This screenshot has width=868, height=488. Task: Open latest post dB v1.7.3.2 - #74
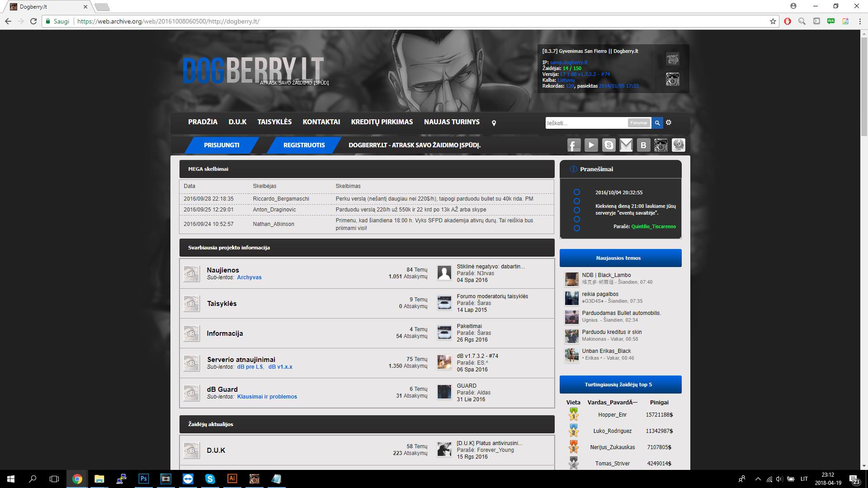pyautogui.click(x=477, y=356)
